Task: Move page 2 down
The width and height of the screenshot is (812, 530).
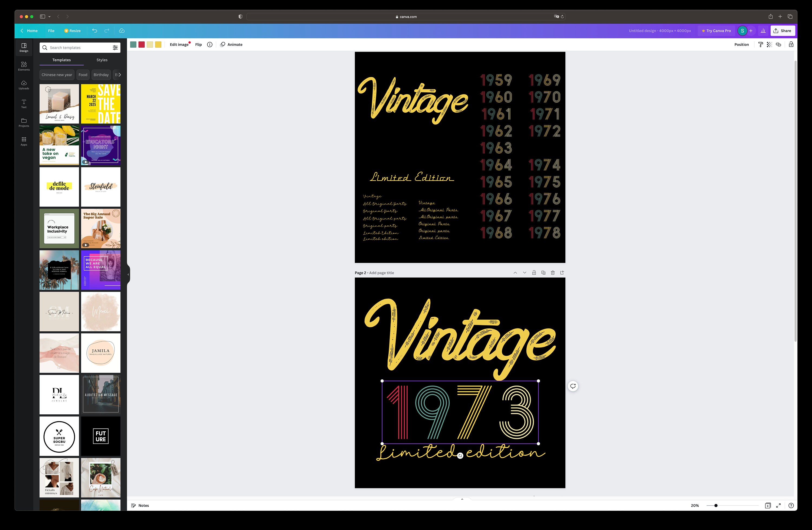Action: point(524,272)
